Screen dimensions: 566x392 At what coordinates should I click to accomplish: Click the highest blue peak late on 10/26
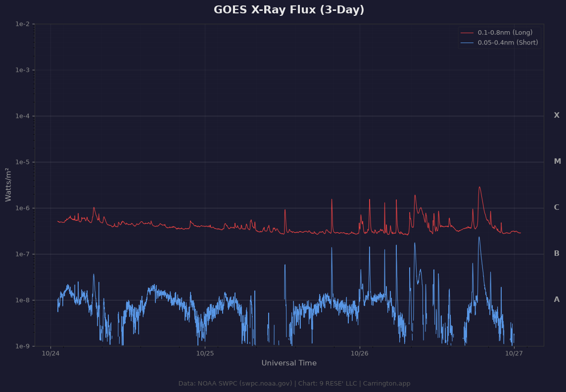click(479, 238)
